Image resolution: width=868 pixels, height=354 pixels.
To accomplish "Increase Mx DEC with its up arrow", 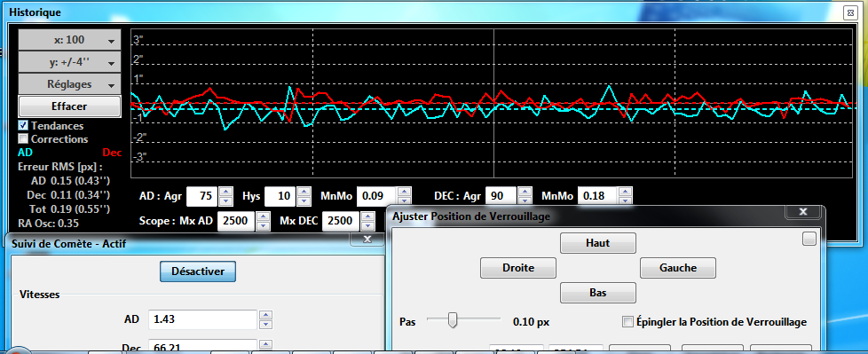I will (367, 216).
